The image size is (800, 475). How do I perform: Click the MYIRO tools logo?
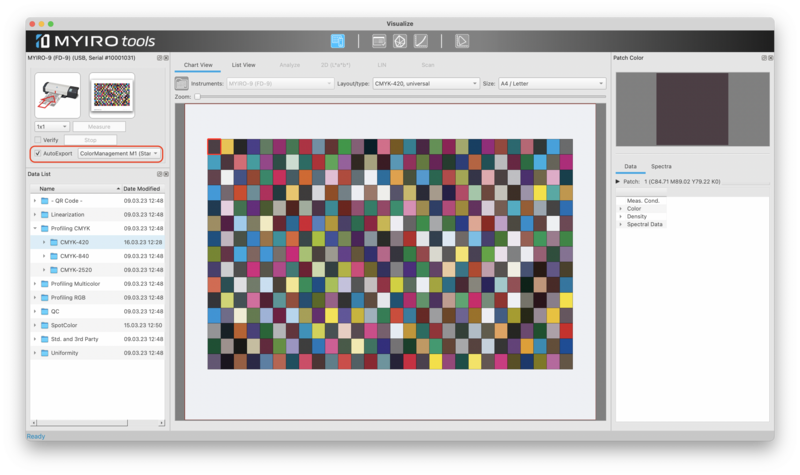click(x=95, y=41)
